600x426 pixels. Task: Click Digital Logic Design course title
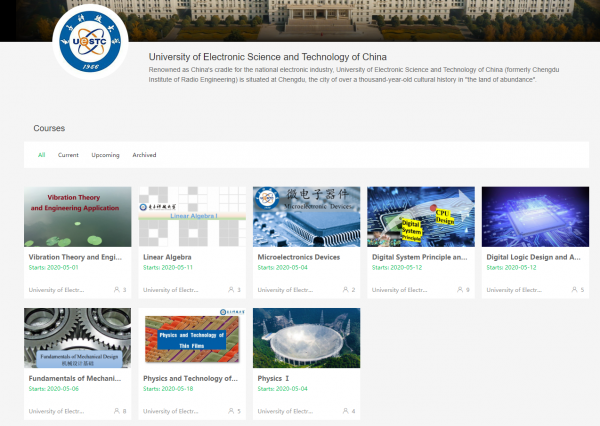tap(532, 257)
